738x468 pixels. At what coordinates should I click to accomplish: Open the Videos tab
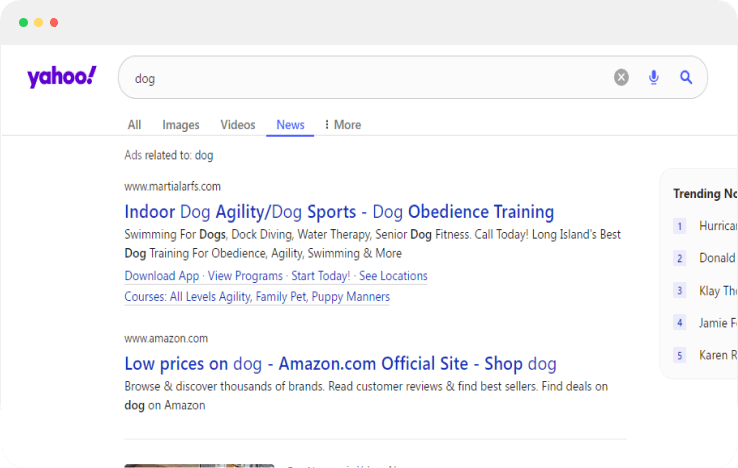click(x=238, y=125)
